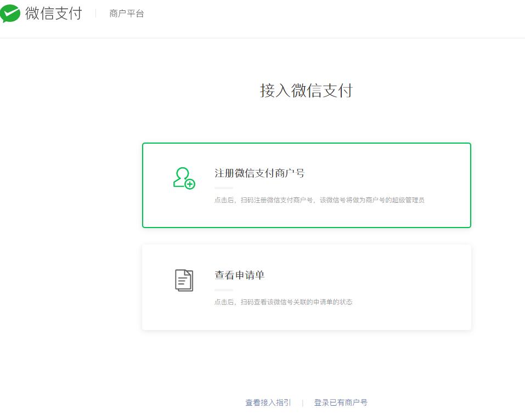Click the 接入微信支付 page heading
The width and height of the screenshot is (525, 420).
(x=306, y=90)
